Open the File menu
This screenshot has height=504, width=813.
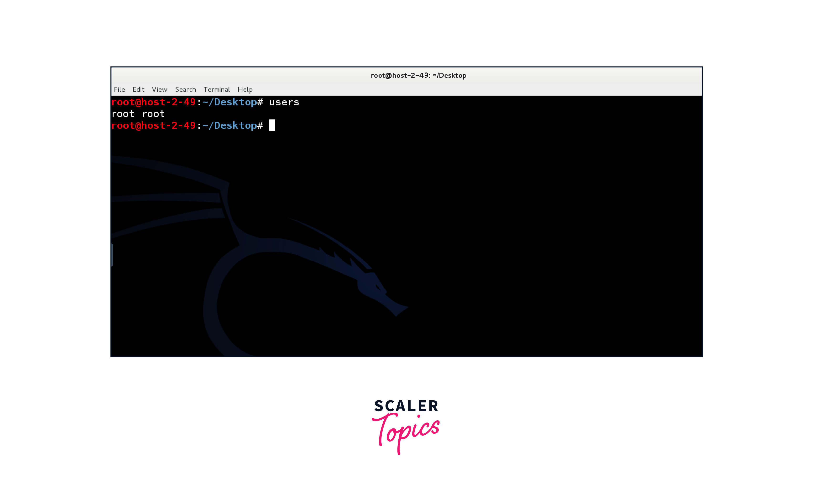point(119,89)
